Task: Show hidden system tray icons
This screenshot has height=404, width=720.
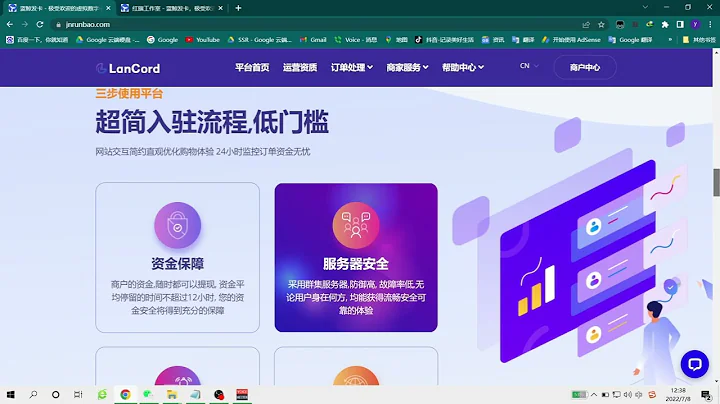Action: pyautogui.click(x=594, y=394)
